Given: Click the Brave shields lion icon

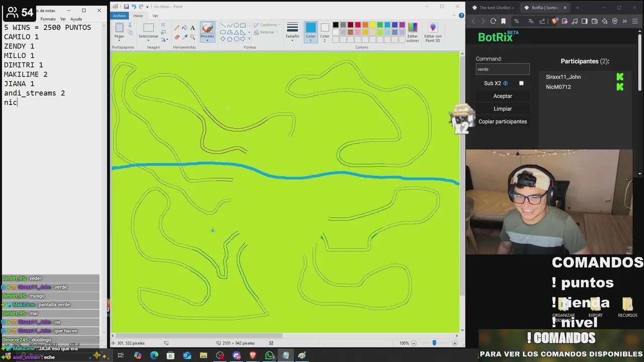Looking at the screenshot, I should [554, 21].
